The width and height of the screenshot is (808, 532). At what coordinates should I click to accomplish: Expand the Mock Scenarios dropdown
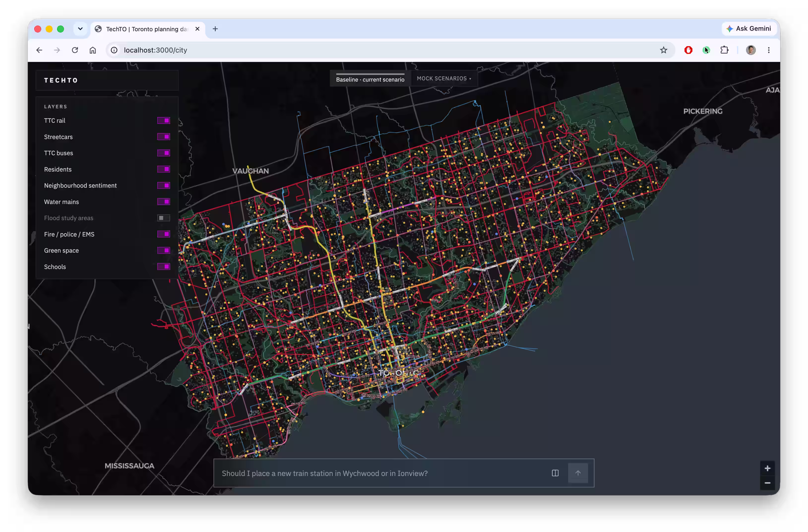[444, 78]
